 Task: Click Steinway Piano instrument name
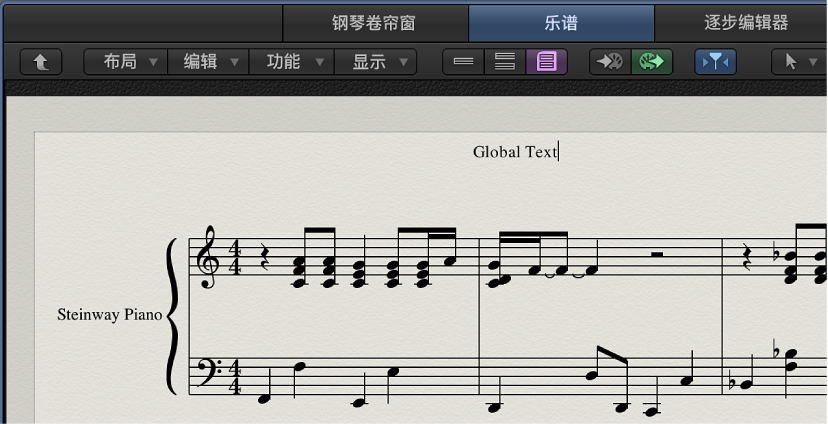[x=109, y=315]
